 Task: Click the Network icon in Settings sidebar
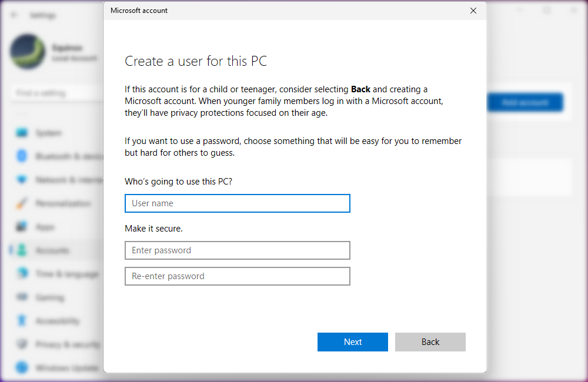click(22, 180)
